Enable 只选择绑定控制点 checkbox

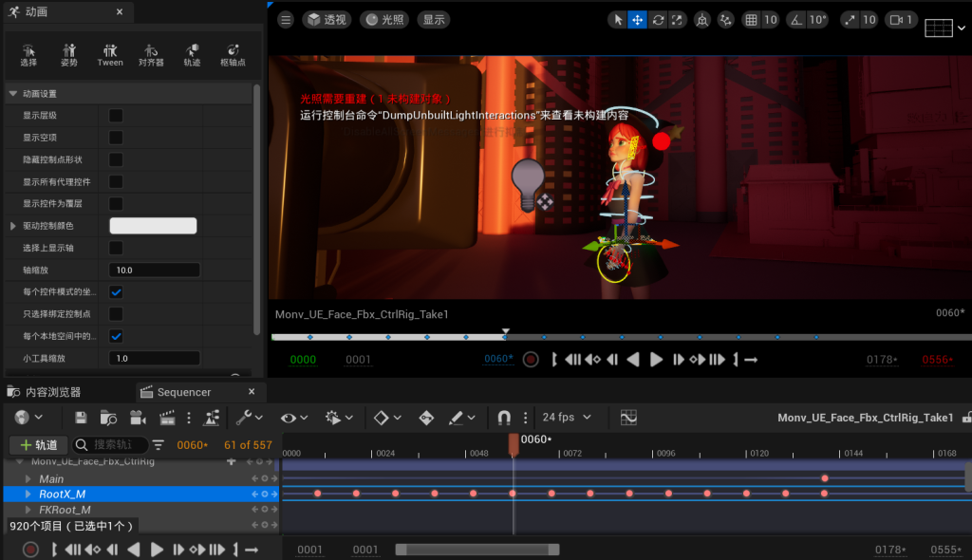click(x=116, y=314)
